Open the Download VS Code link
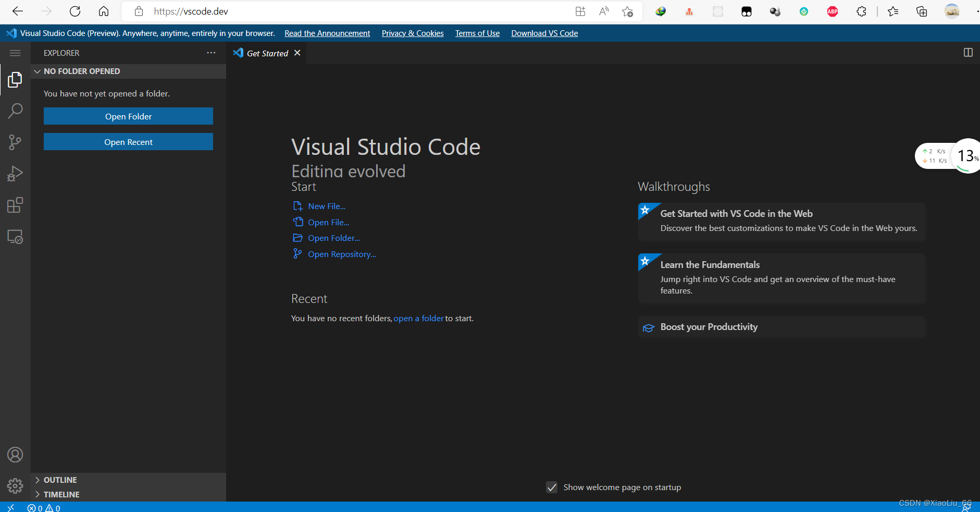Screen dimensions: 980x512 pos(544,33)
